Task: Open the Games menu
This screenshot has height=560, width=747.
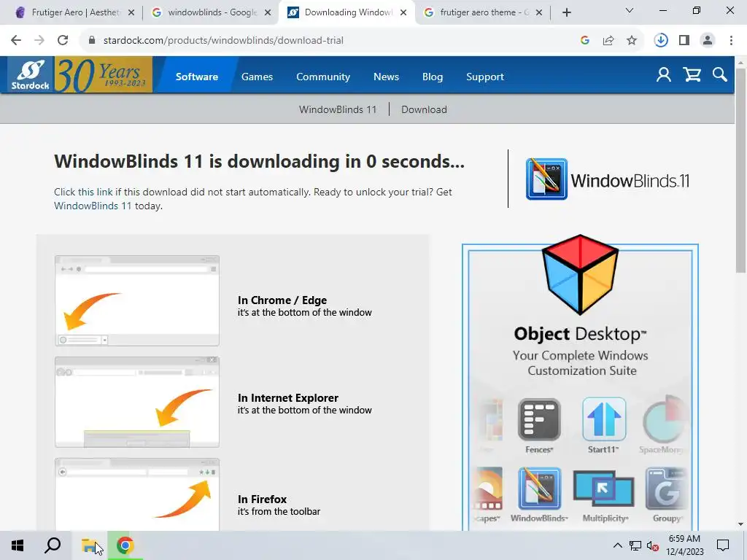Action: pos(257,77)
